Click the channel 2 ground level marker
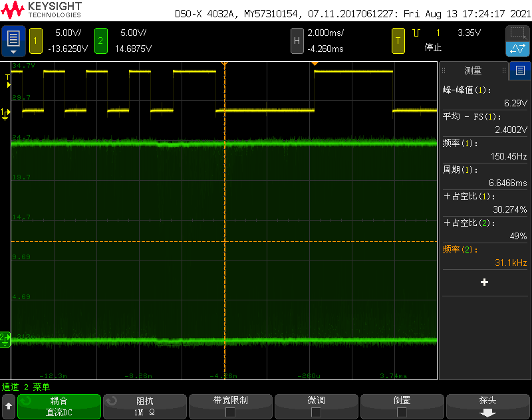532x420 pixels. point(5,340)
